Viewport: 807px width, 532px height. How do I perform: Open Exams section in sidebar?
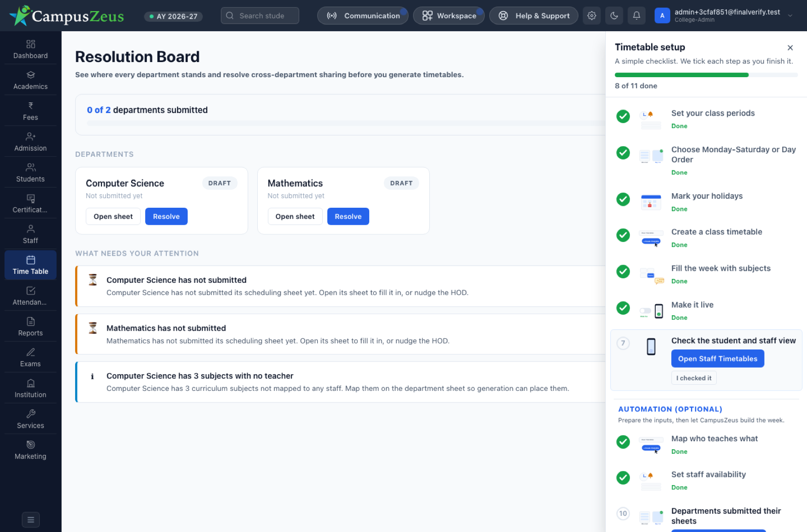click(x=31, y=357)
